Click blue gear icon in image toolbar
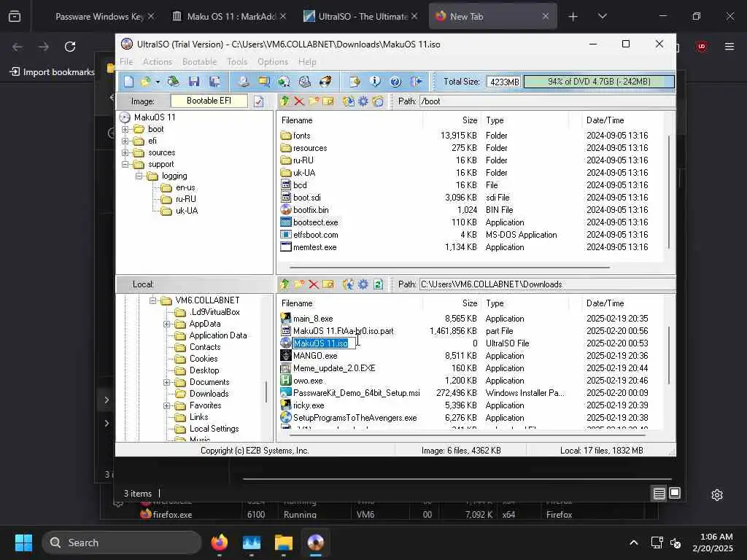747x560 pixels. [x=363, y=101]
